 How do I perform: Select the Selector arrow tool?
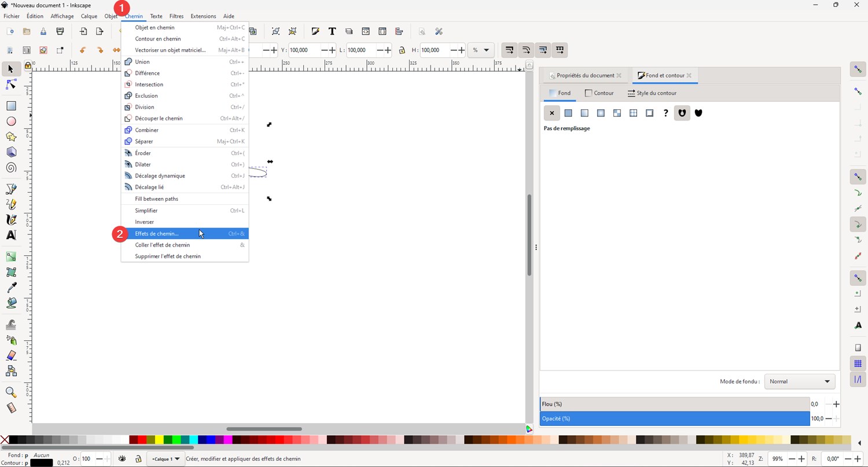click(10, 69)
